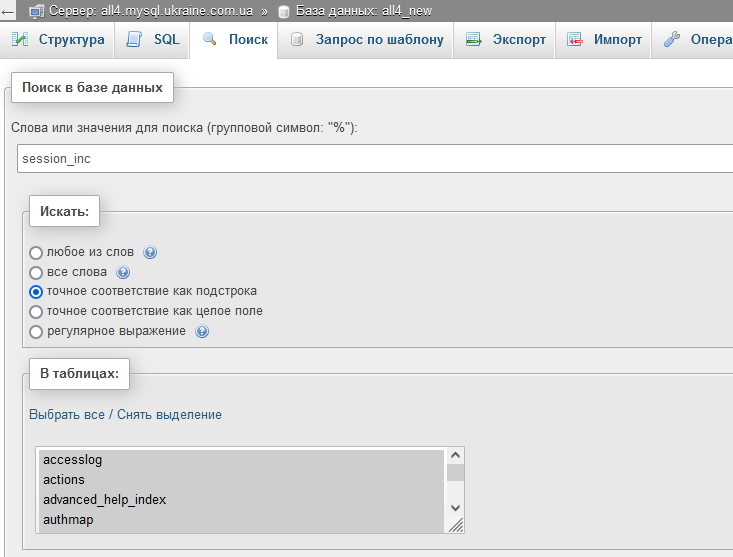733x557 pixels.
Task: Select 'любое из слов' radio option
Action: tap(36, 253)
